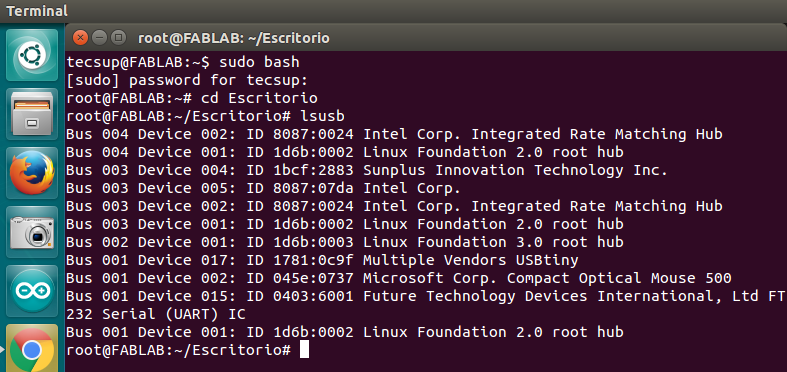
Task: Click the cd Escritorio command line
Action: [192, 98]
